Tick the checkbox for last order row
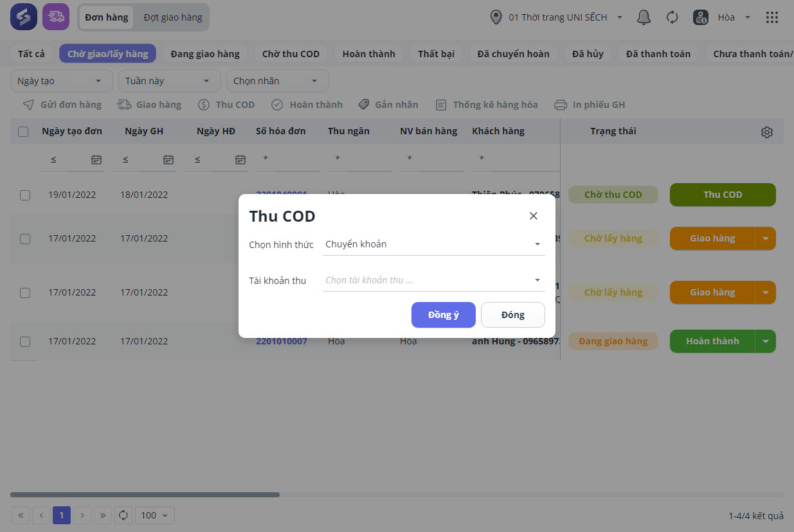This screenshot has height=532, width=794. [x=25, y=342]
